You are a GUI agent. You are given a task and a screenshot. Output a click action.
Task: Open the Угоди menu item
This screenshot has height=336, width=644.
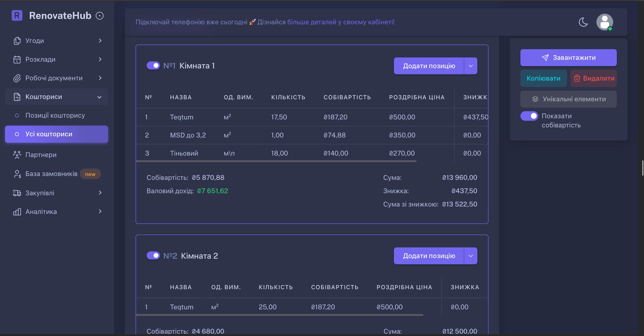click(57, 41)
